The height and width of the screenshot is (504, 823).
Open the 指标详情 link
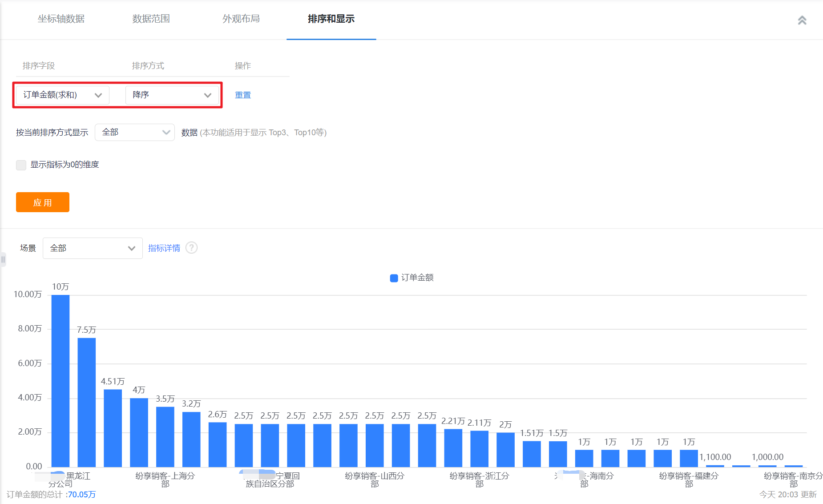[164, 248]
